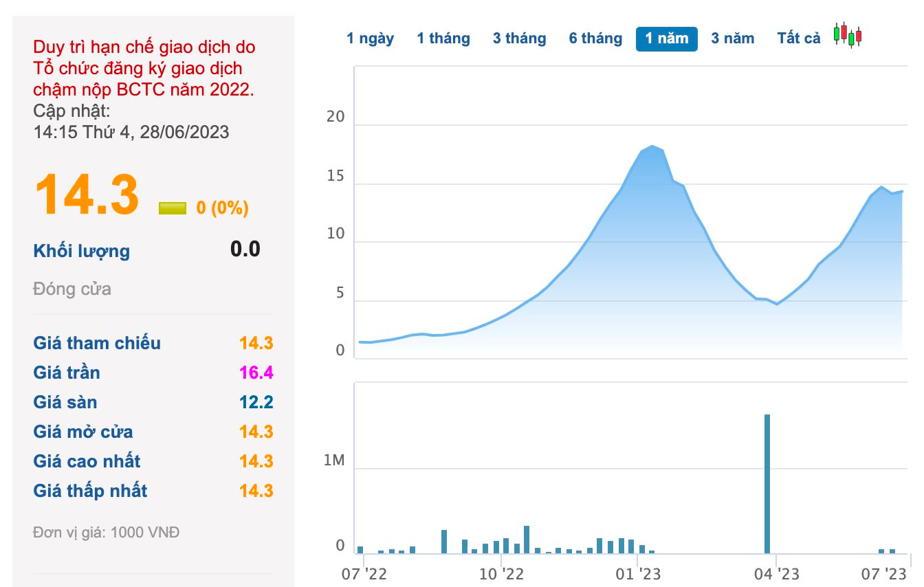
Task: Click the '14:15 Thứ 4, 28/06/2023' update time
Action: coord(131,132)
